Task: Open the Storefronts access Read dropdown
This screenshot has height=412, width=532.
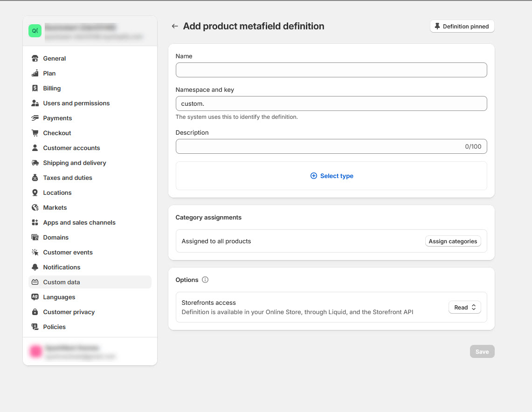Action: [x=464, y=308]
